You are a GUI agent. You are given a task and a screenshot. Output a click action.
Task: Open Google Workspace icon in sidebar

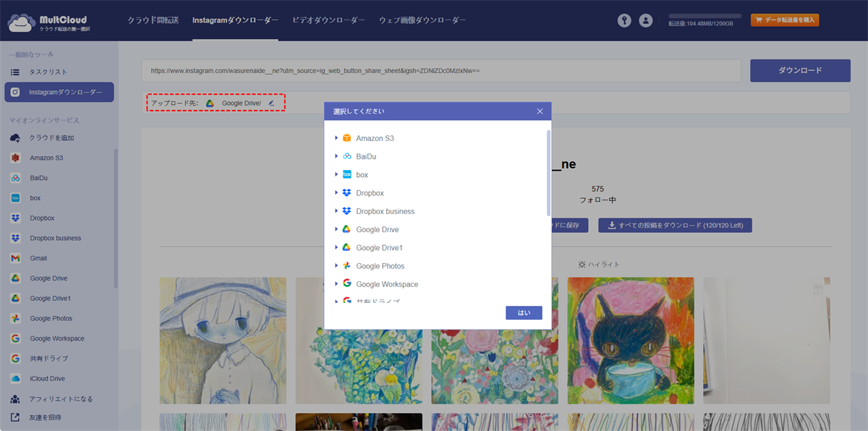click(15, 338)
